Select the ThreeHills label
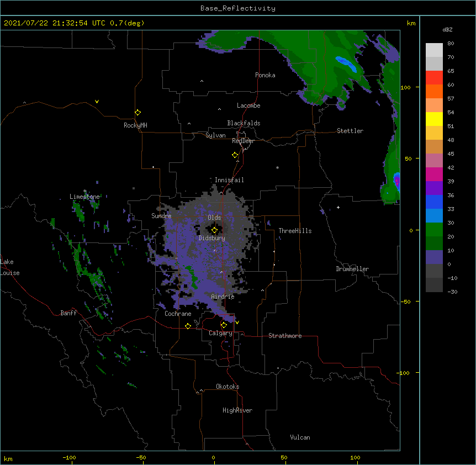The image size is (476, 465). (x=295, y=231)
